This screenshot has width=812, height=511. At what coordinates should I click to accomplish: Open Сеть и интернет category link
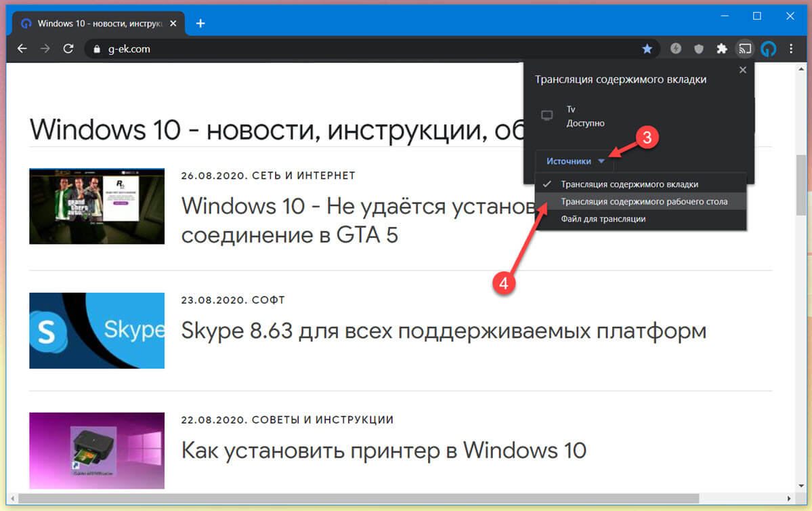click(303, 176)
